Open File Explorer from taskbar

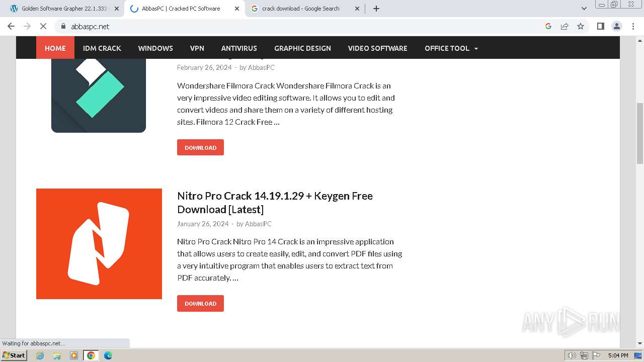tap(57, 355)
